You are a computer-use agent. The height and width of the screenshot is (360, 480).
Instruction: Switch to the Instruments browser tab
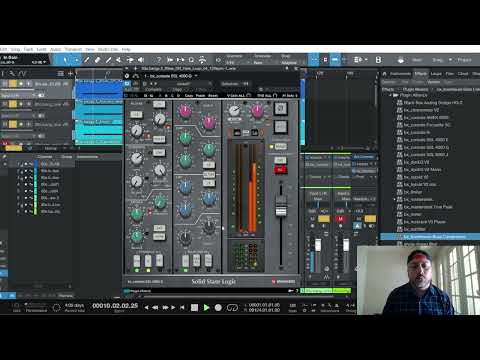(400, 74)
